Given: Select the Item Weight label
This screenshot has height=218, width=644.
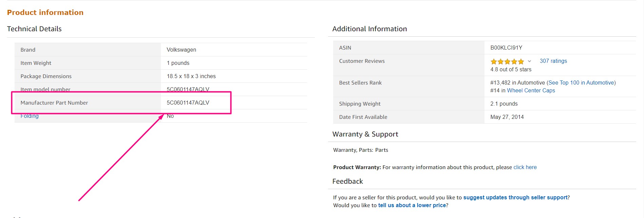Looking at the screenshot, I should (x=36, y=63).
